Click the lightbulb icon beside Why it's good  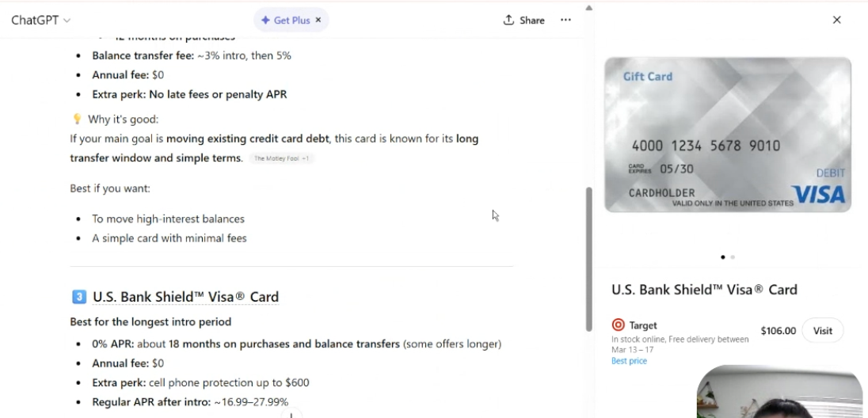tap(77, 119)
